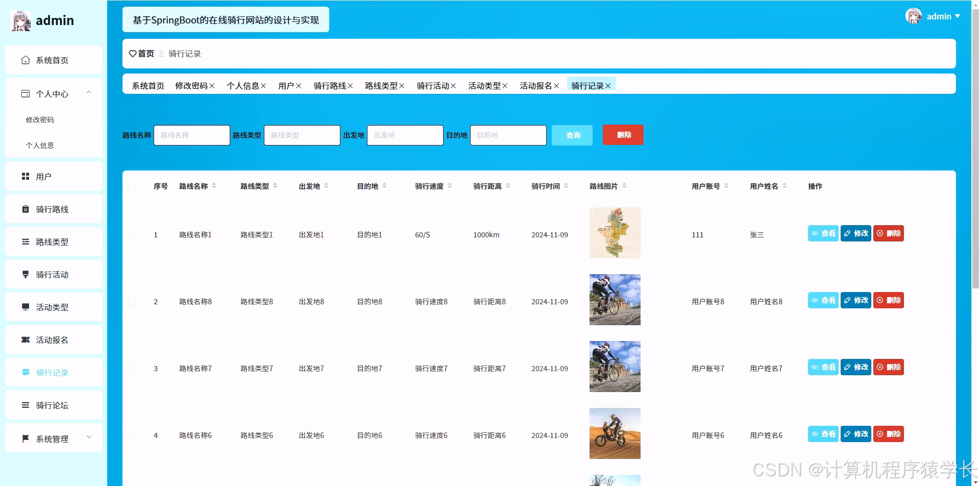Collapse the 个人中心 section

[x=89, y=92]
